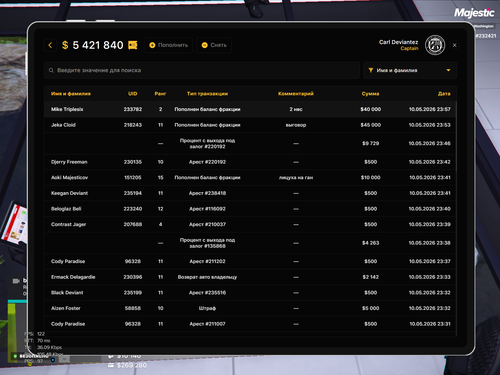Click the $40 000 amount
This screenshot has height=375, width=500.
tap(370, 109)
